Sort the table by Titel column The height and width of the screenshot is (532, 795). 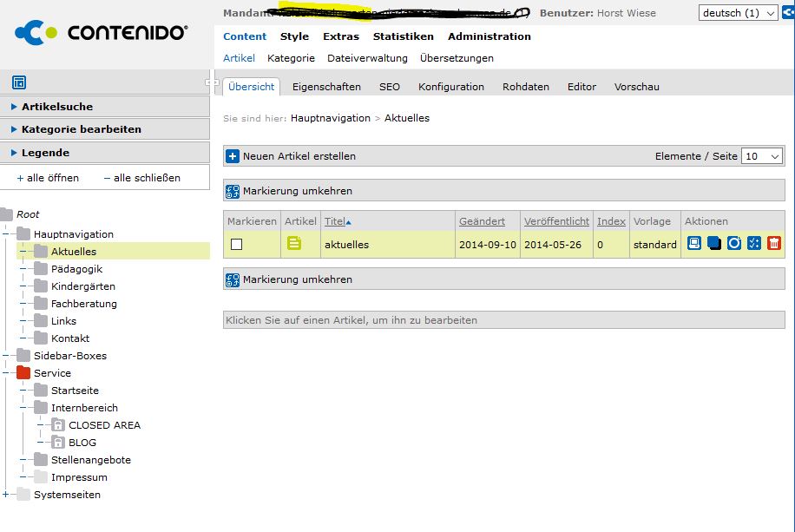(335, 221)
